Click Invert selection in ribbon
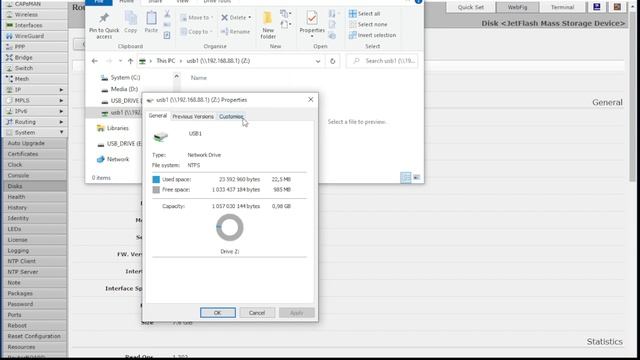 [x=372, y=35]
